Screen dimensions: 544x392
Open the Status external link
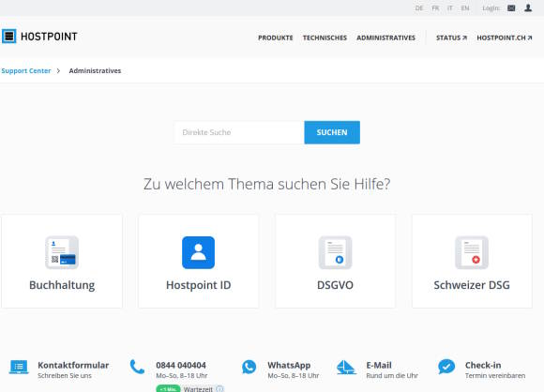click(x=451, y=38)
